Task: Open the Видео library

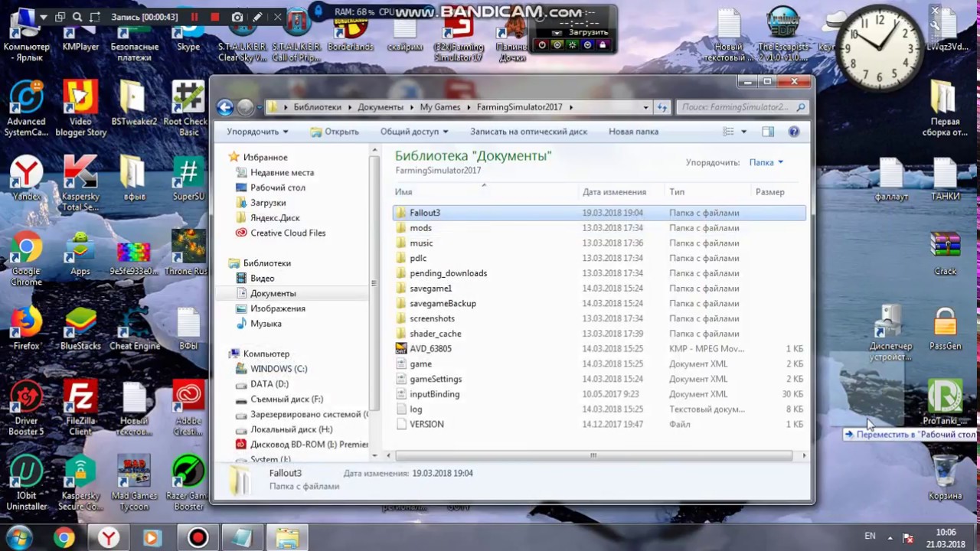Action: tap(262, 279)
